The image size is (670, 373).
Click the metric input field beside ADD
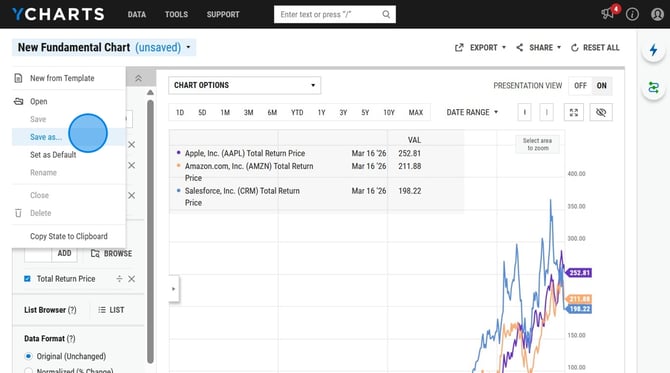point(38,253)
